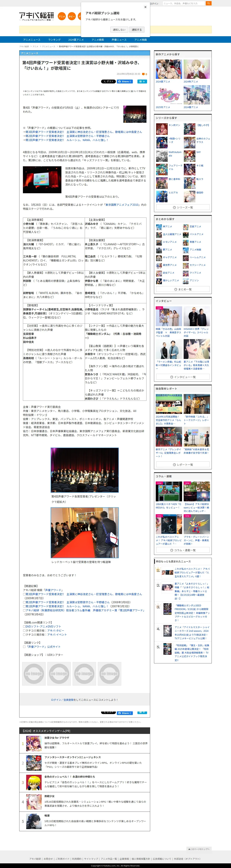Open 神アニメ category icon

tap(159, 227)
